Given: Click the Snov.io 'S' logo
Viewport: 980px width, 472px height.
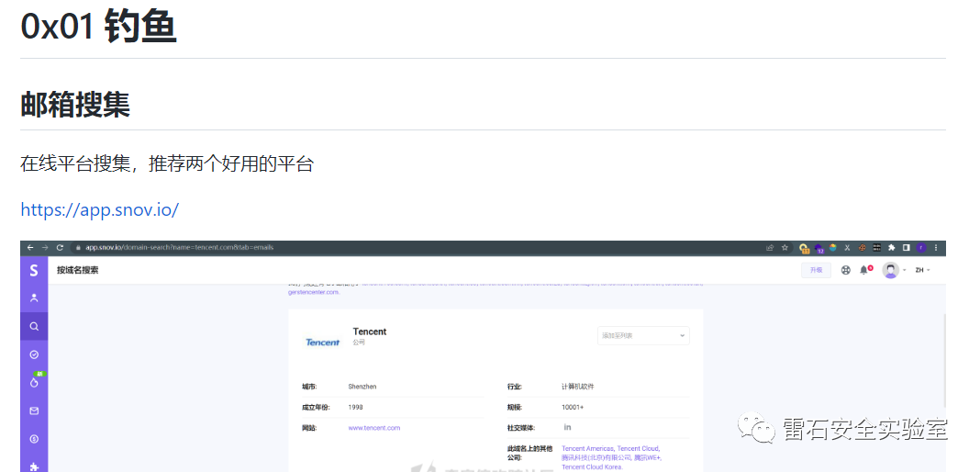Looking at the screenshot, I should click(x=34, y=270).
